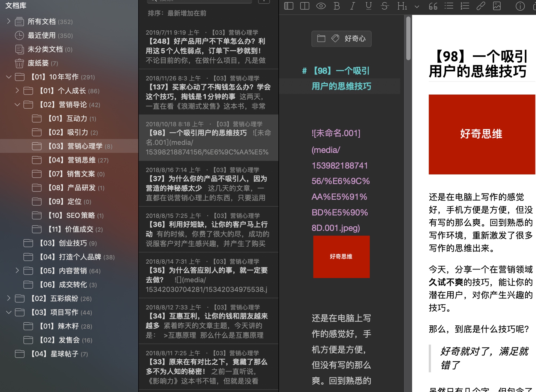The width and height of the screenshot is (536, 392).
Task: Click the trash icon for 废纸篓
Action: [19, 63]
